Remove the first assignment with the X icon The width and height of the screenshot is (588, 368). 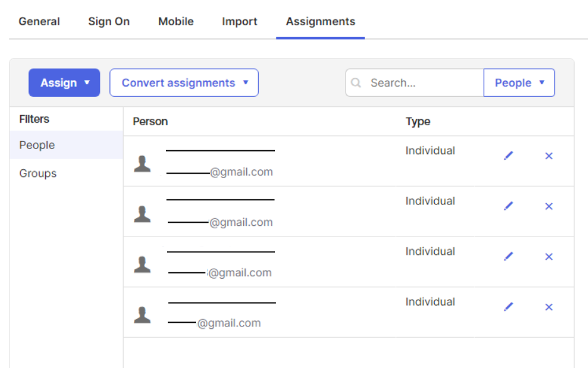[548, 155]
